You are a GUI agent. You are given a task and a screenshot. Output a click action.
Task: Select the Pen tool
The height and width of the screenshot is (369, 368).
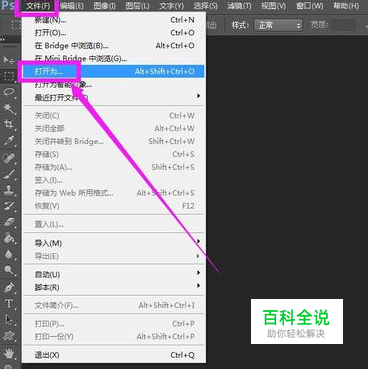coord(9,287)
